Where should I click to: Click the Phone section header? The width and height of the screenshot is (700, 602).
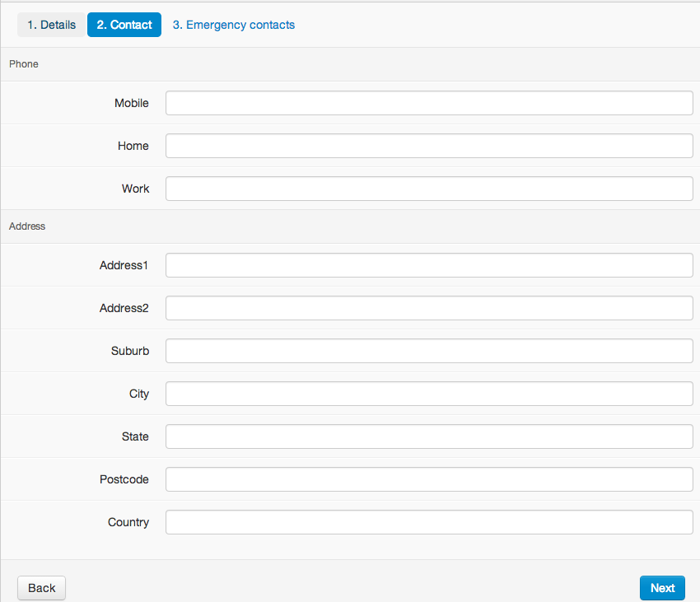(24, 64)
